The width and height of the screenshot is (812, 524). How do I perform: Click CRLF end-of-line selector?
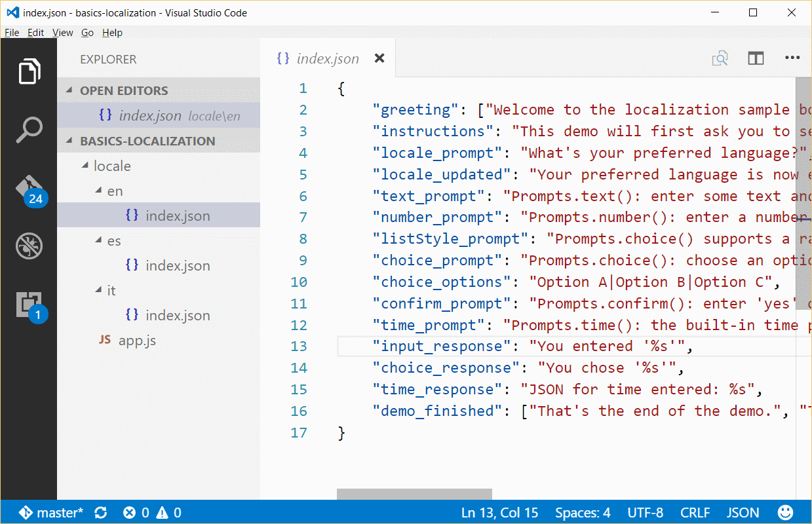(x=695, y=512)
